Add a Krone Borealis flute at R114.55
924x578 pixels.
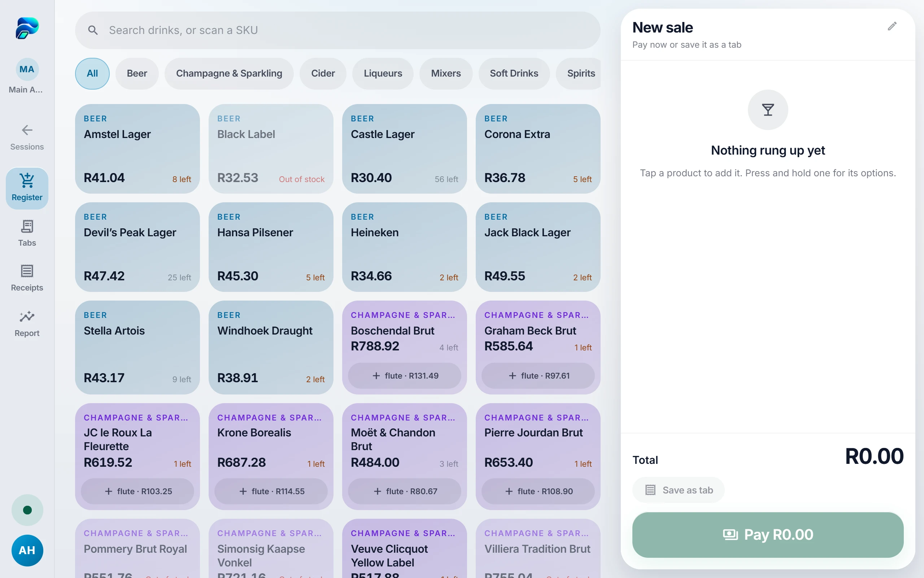click(271, 491)
